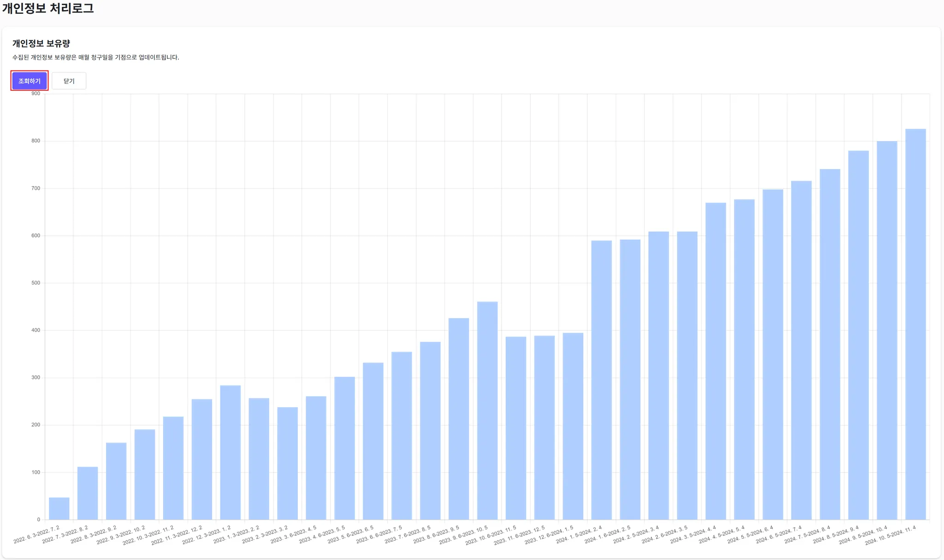This screenshot has height=560, width=944.
Task: Select the tallest bar, 2024. 10. 5-2024. 11. 4
Action: [x=915, y=324]
